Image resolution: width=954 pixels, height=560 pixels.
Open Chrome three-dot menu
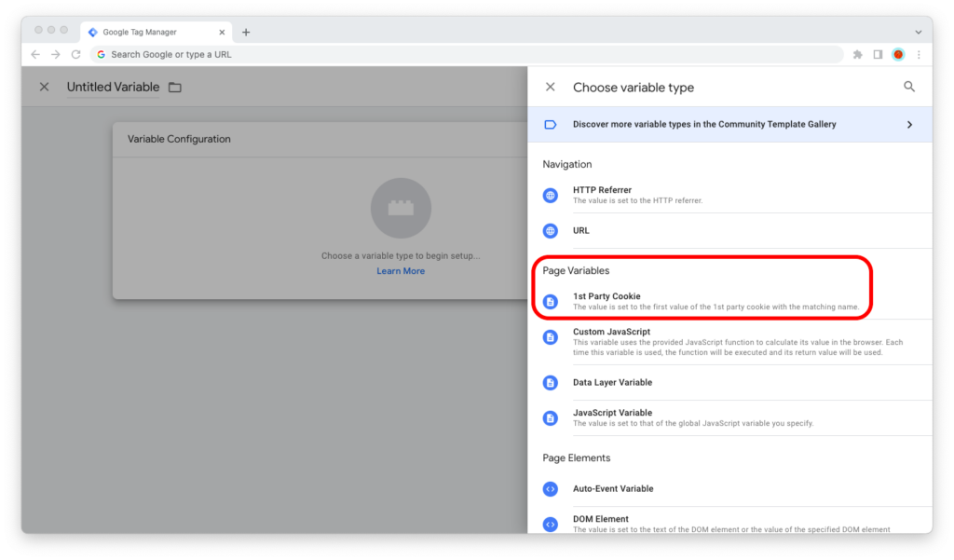click(919, 54)
